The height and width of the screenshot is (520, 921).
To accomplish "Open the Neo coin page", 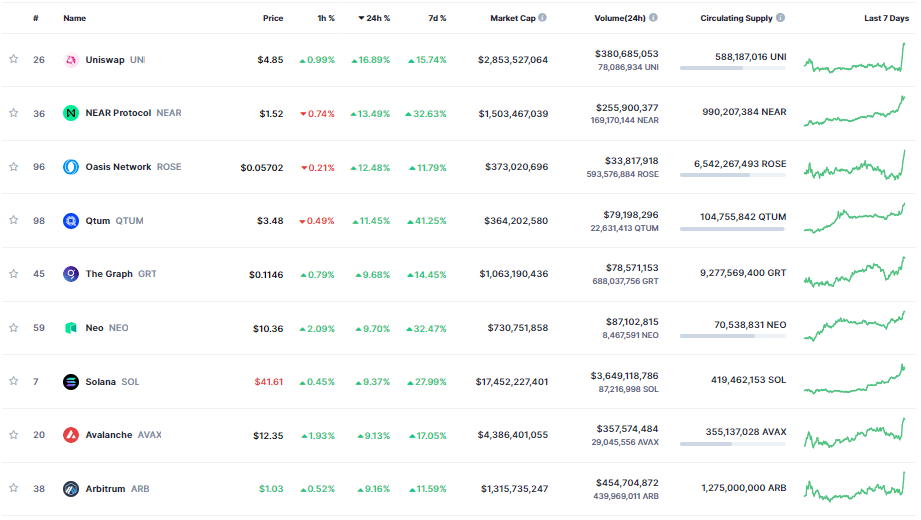I will (x=94, y=328).
